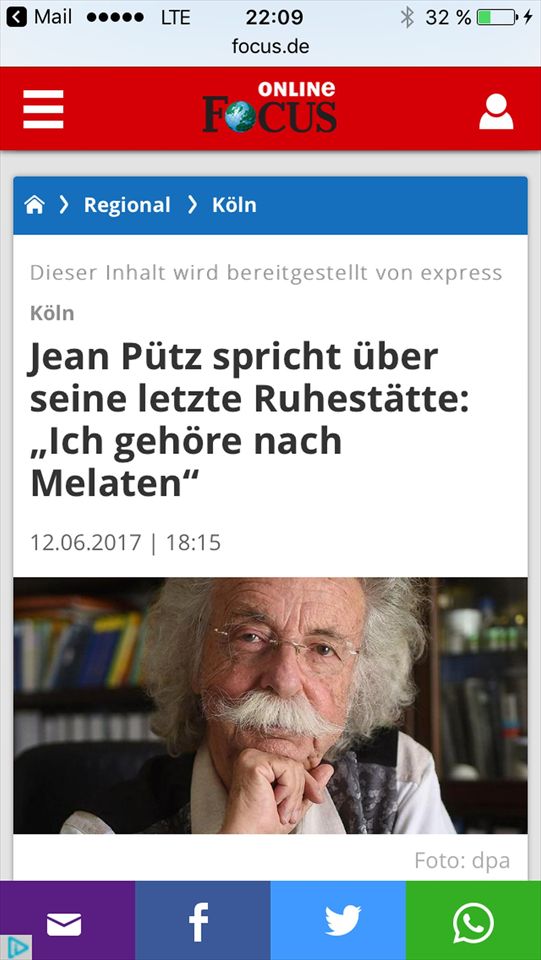Tap the chevron after the home icon
The image size is (541, 960).
64,205
